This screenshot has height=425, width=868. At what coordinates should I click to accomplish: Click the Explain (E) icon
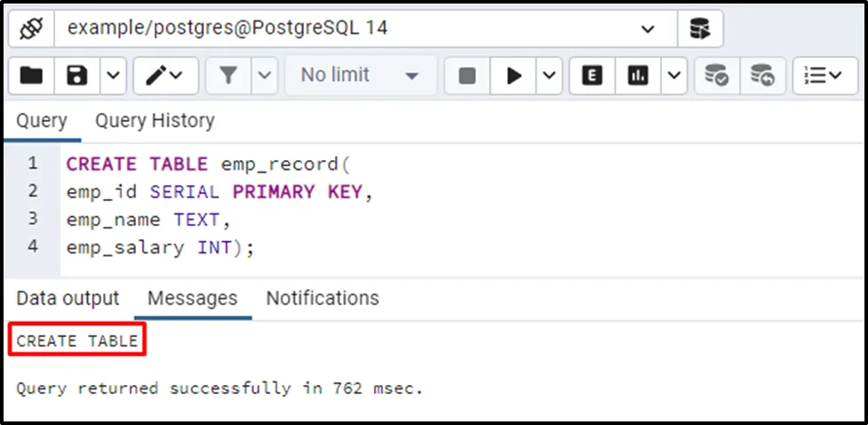click(592, 76)
